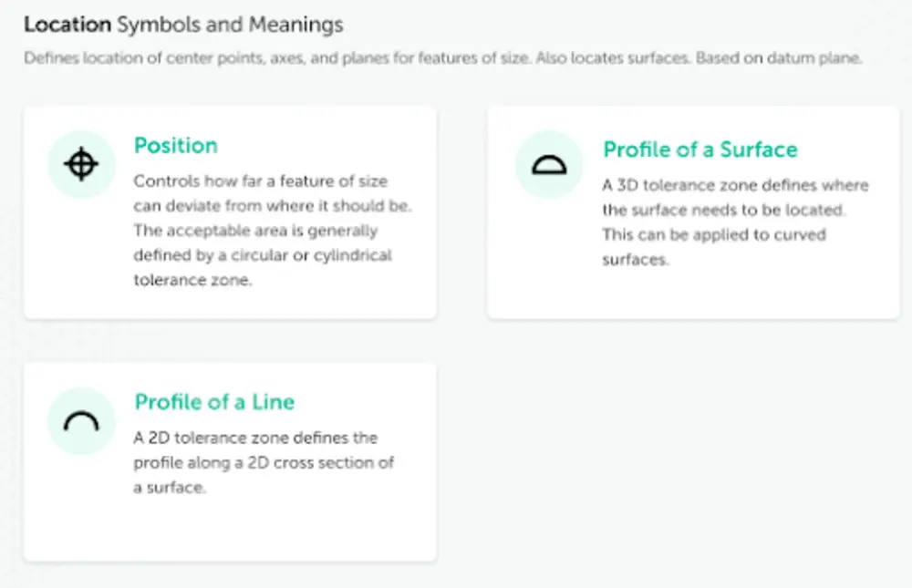Click the Position crosshair symbol icon
This screenshot has height=588, width=912.
click(81, 165)
